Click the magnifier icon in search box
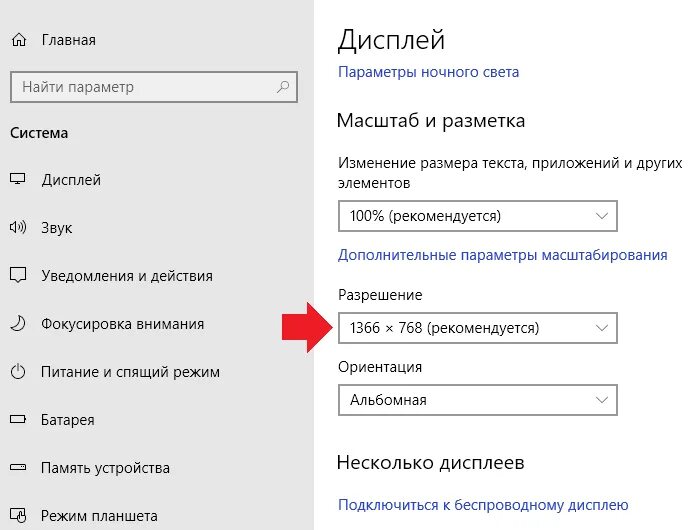Screen dimensions: 700x530 (x=282, y=87)
